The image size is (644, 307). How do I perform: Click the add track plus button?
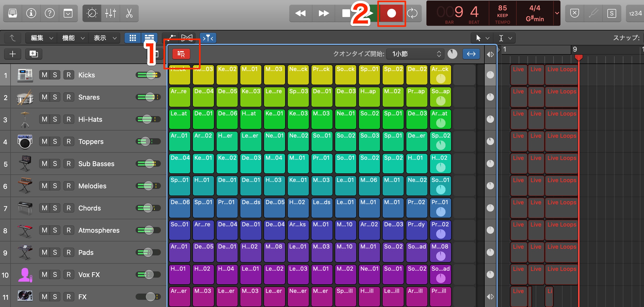click(x=13, y=54)
